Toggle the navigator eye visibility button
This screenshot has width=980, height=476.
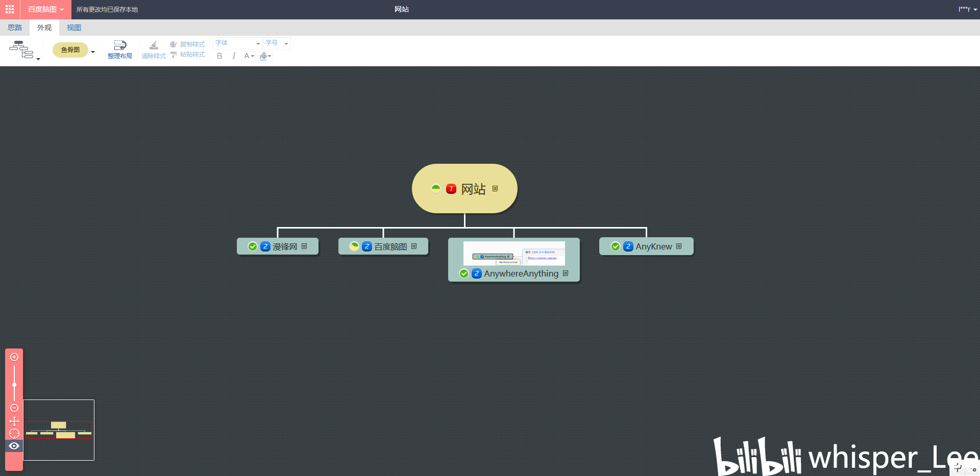pos(14,446)
